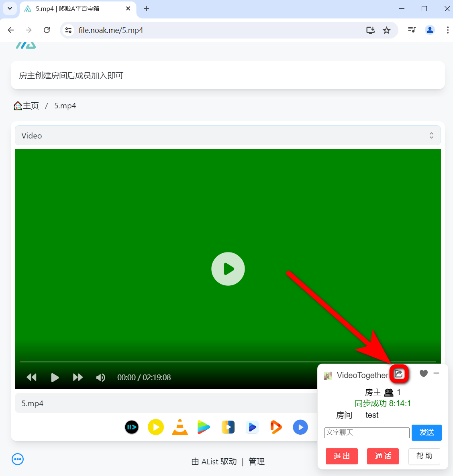The width and height of the screenshot is (453, 476).
Task: Mute the video volume speaker
Action: pos(100,377)
